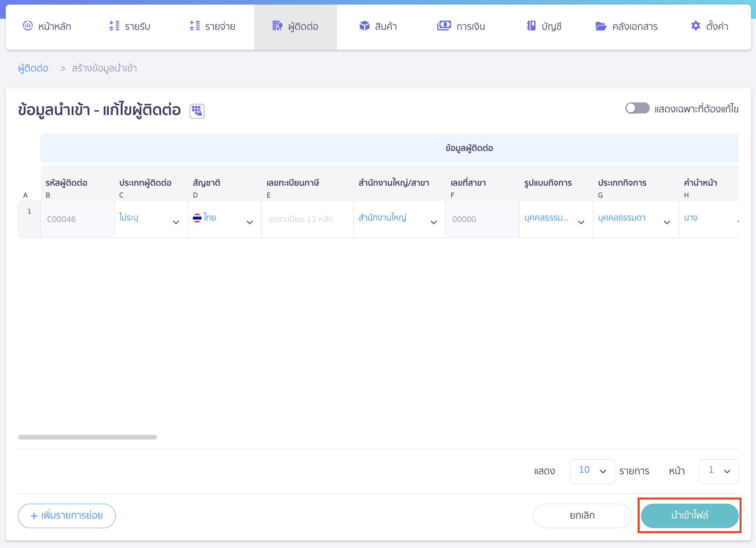The image size is (756, 548).
Task: Click the document library folder icon
Action: click(601, 26)
